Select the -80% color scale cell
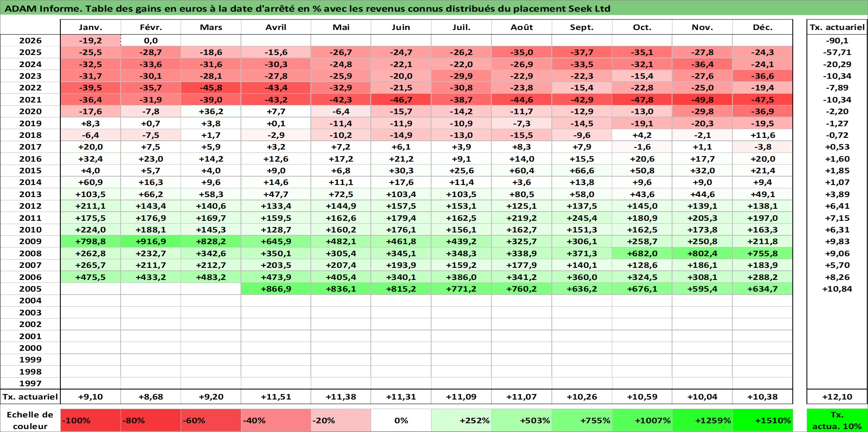 [x=151, y=420]
